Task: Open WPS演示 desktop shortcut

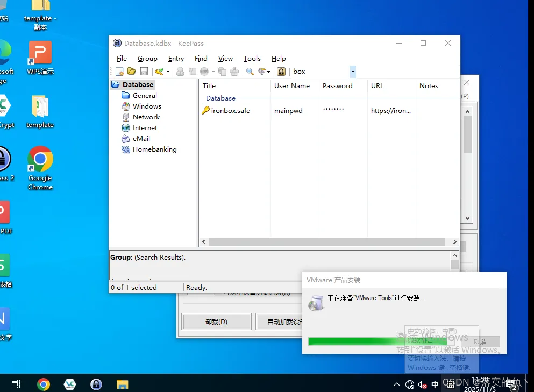Action: pos(40,58)
